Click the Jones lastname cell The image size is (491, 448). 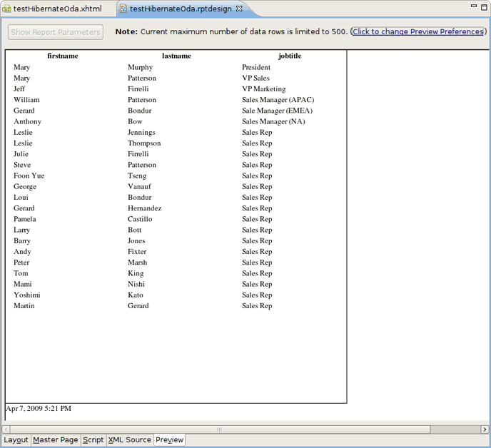136,240
